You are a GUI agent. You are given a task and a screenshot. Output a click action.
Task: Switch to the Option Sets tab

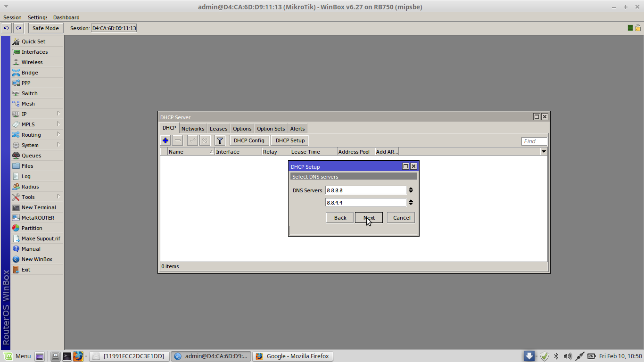coord(271,129)
